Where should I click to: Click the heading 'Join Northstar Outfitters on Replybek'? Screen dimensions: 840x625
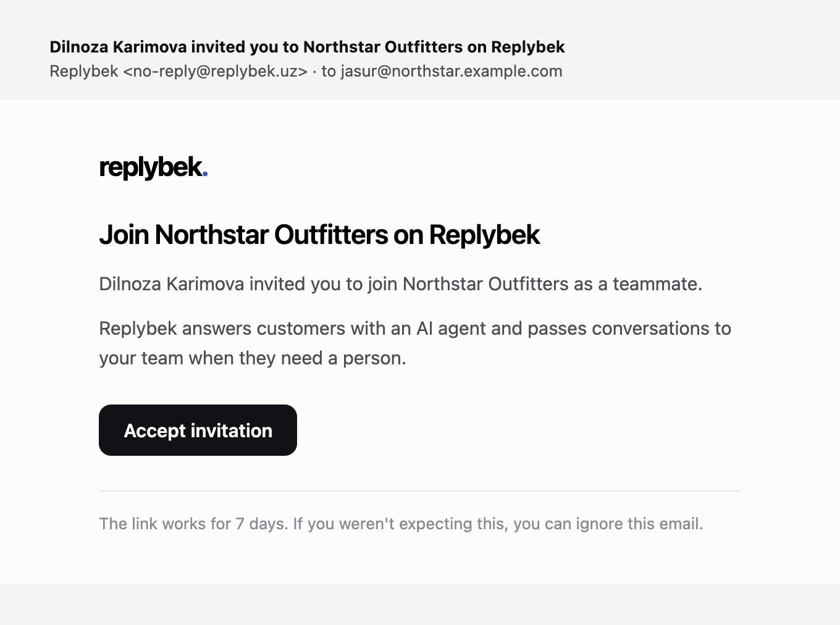coord(319,235)
